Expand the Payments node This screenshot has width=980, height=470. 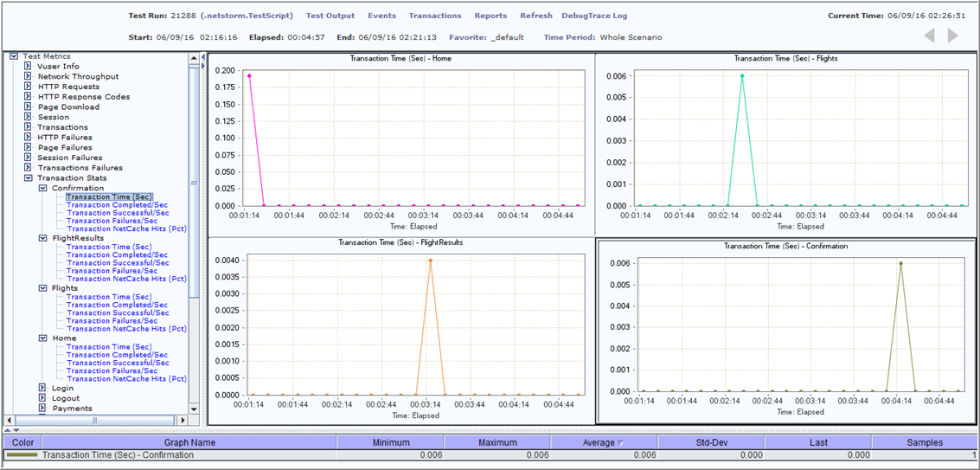click(x=42, y=408)
